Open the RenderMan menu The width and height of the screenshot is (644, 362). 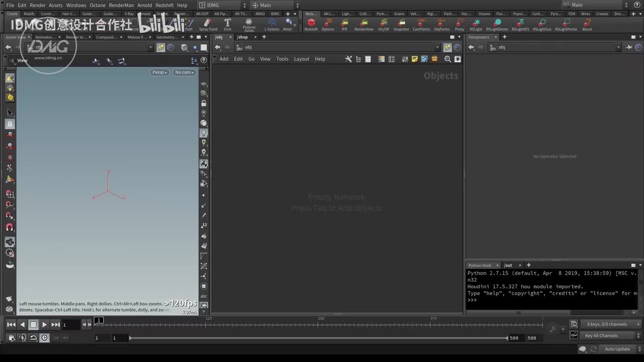(122, 5)
